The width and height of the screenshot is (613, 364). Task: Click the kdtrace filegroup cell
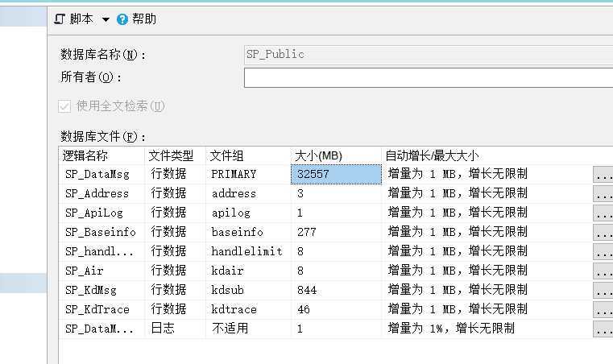(x=249, y=310)
